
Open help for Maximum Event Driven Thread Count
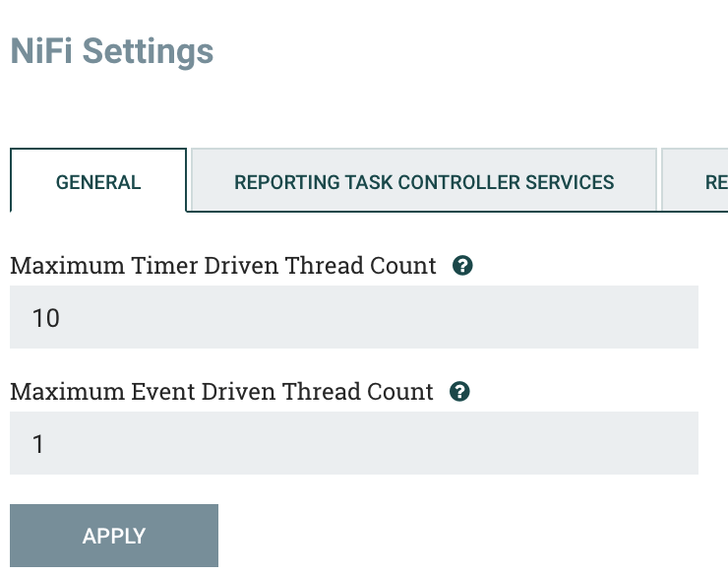[x=459, y=392]
